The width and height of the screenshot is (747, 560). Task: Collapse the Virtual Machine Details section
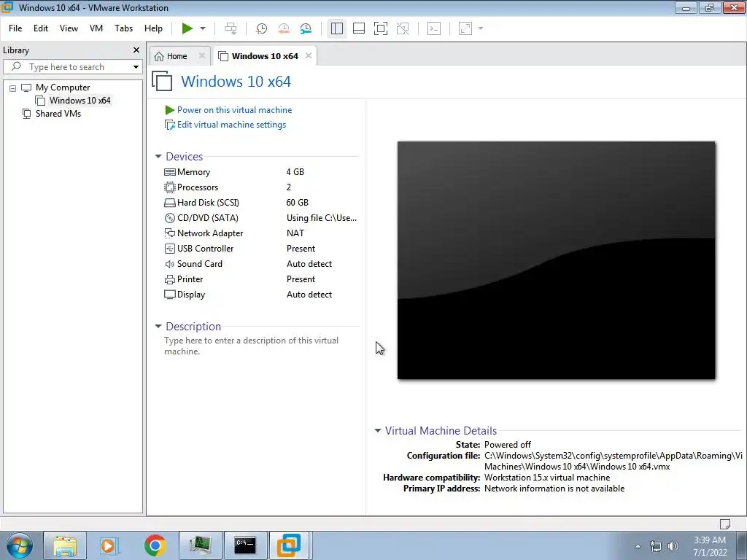pyautogui.click(x=378, y=430)
